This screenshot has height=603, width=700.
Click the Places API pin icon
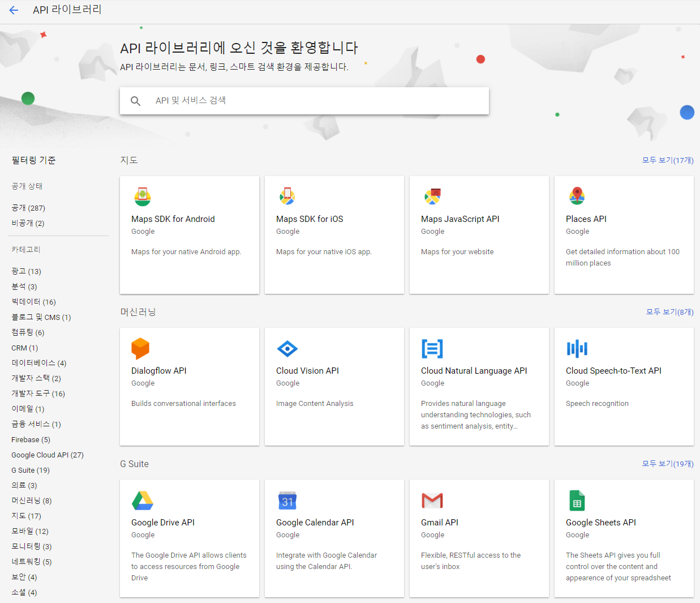(577, 196)
